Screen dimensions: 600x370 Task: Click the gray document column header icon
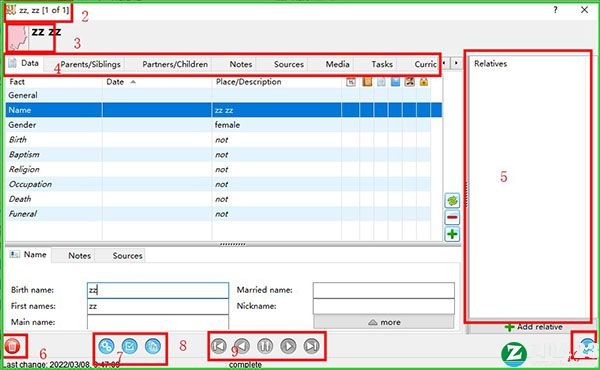[381, 82]
